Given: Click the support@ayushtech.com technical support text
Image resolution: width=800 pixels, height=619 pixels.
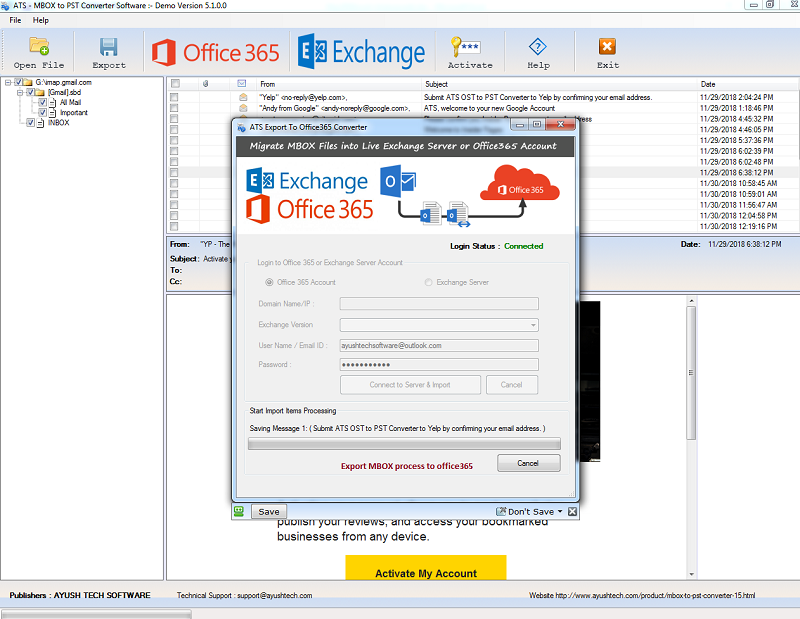Looking at the screenshot, I should (x=274, y=595).
